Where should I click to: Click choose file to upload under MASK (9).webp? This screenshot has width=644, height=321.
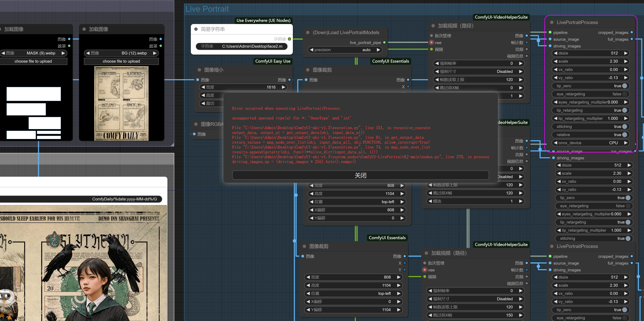coord(33,61)
